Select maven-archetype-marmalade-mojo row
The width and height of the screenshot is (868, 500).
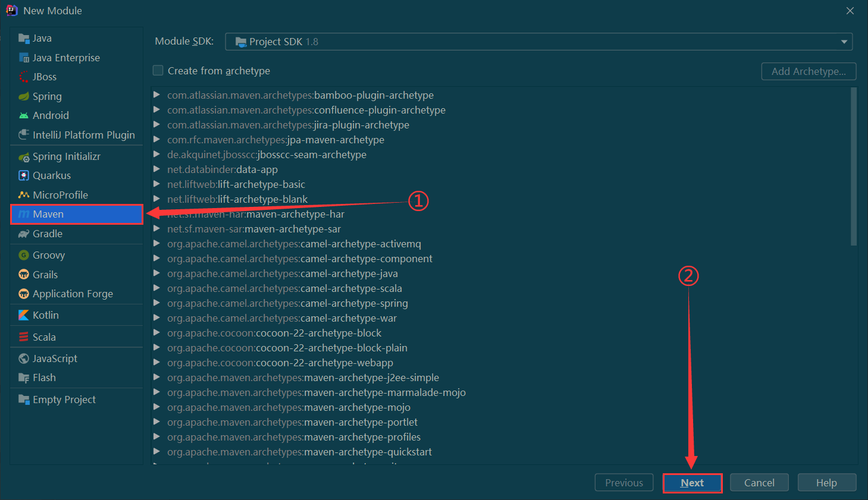click(501, 392)
